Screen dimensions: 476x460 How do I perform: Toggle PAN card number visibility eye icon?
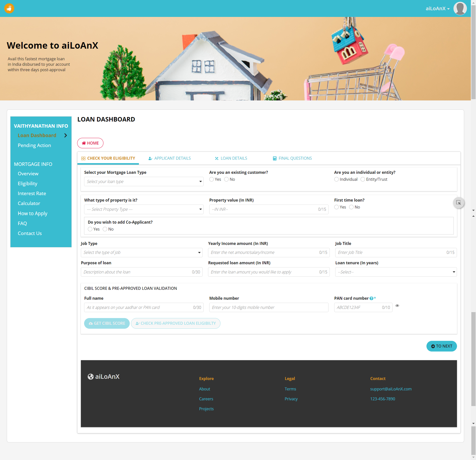(397, 306)
